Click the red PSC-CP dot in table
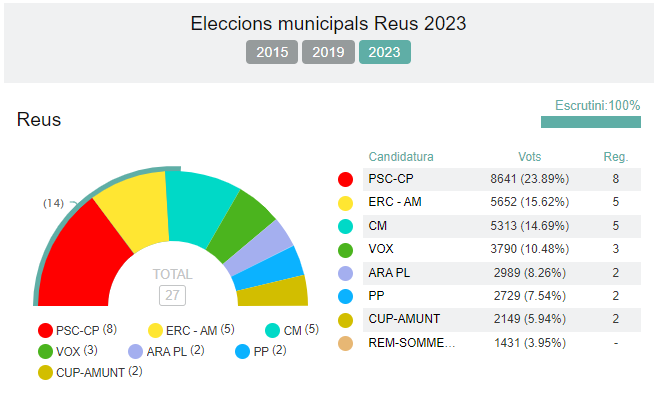 click(346, 179)
